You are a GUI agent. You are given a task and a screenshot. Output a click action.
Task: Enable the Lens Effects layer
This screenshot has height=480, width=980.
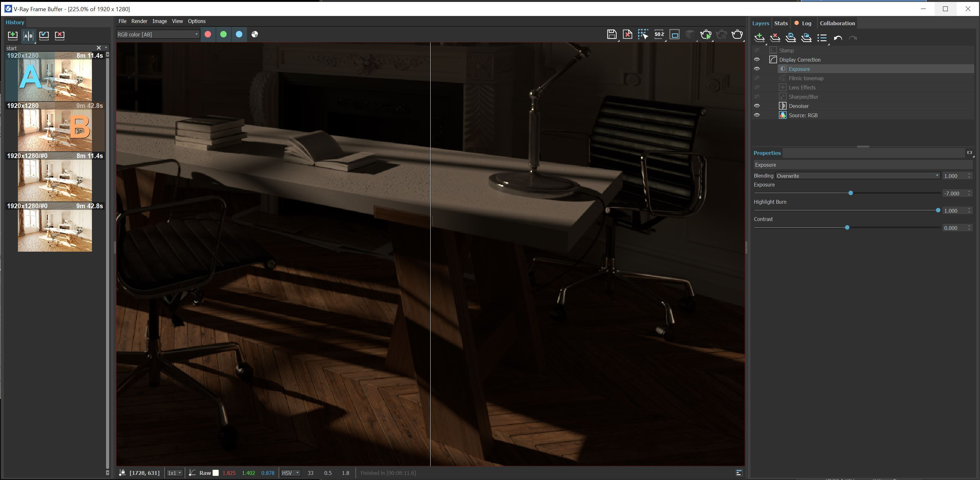[x=757, y=87]
